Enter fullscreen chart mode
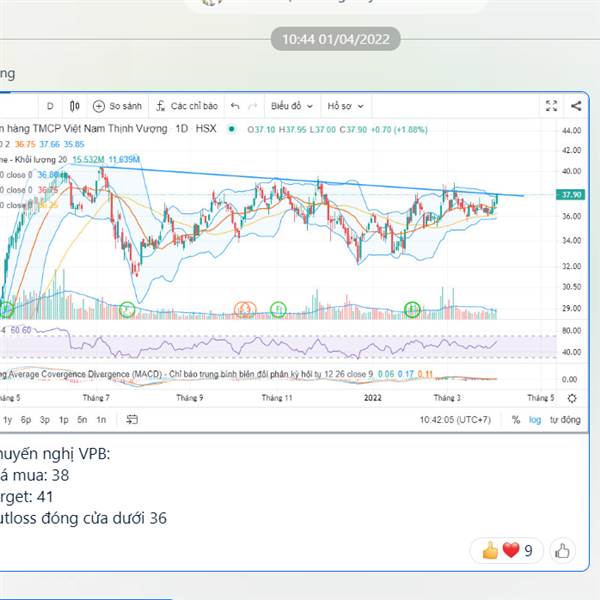 (x=551, y=106)
